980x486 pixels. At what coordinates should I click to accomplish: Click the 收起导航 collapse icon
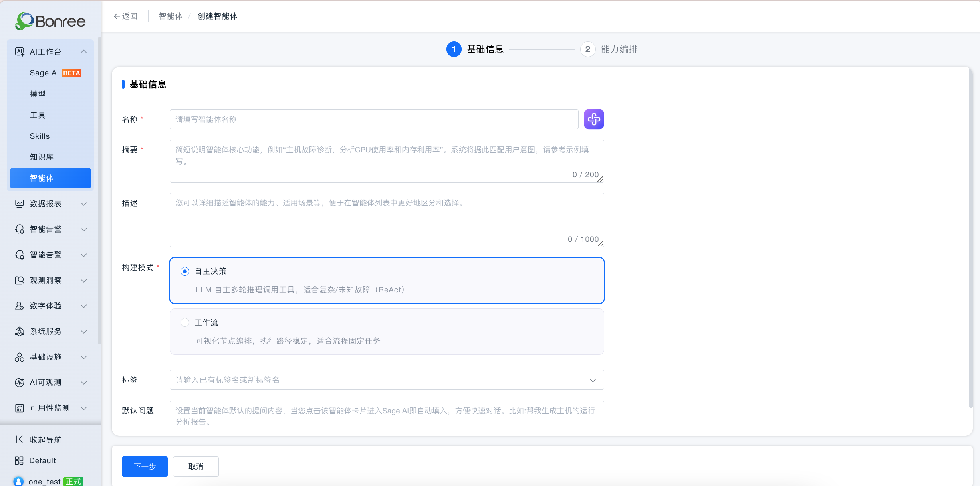19,439
